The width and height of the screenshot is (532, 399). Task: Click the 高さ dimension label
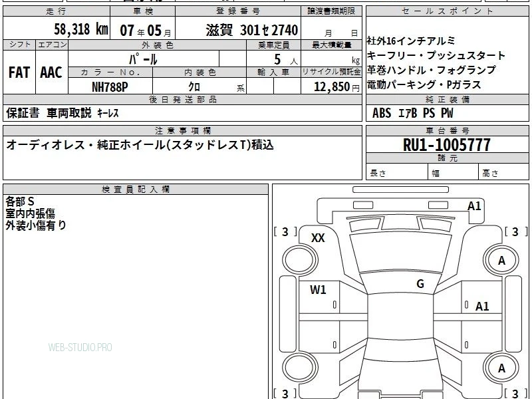490,174
